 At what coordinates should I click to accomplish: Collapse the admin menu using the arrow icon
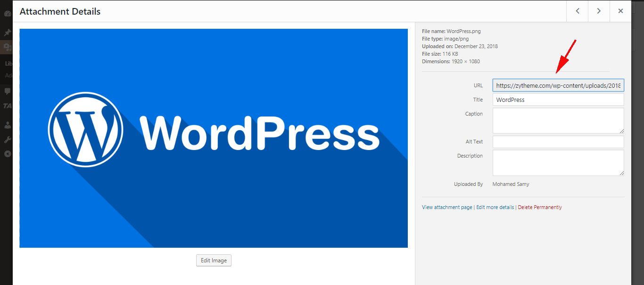click(7, 154)
